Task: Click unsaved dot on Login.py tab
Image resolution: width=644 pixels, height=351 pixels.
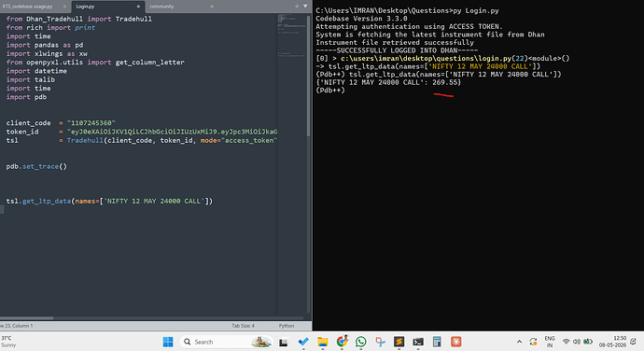Action: [138, 7]
